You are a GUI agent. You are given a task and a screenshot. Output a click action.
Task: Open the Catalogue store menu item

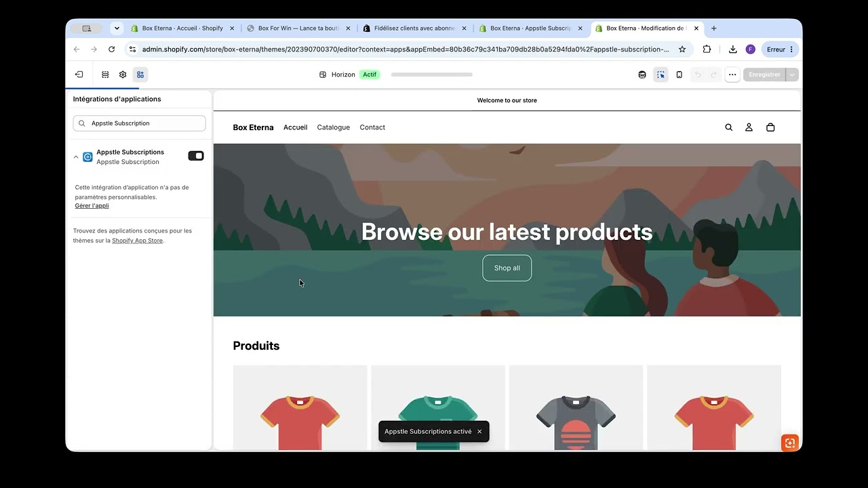point(334,127)
